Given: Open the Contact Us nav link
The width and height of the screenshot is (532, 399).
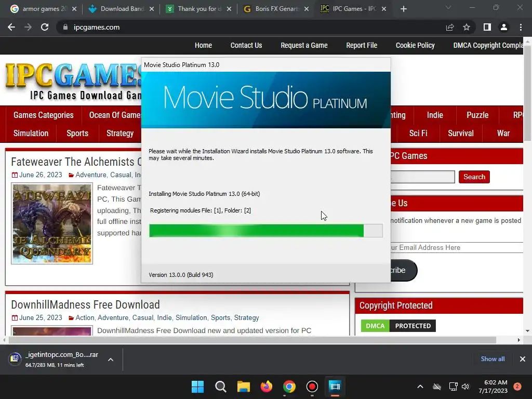Looking at the screenshot, I should [x=246, y=45].
